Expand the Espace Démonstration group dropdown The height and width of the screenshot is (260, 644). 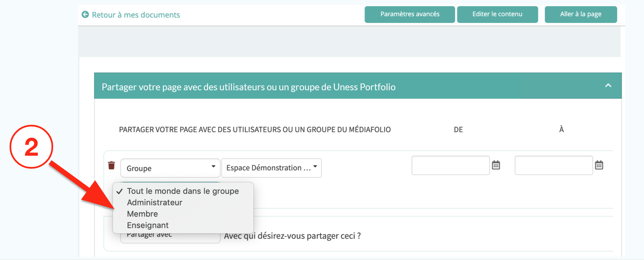click(271, 168)
